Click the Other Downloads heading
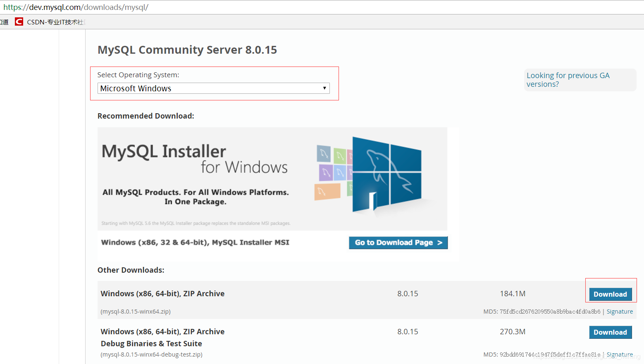The height and width of the screenshot is (364, 644). [131, 270]
